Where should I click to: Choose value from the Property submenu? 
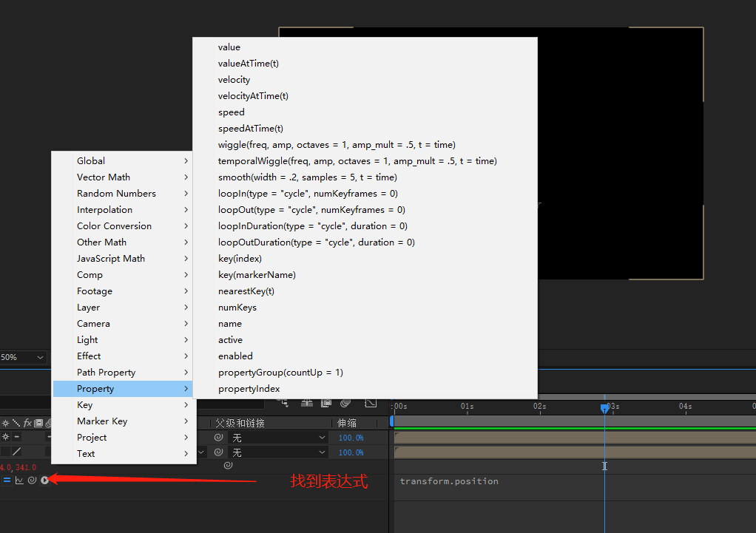[x=365, y=47]
